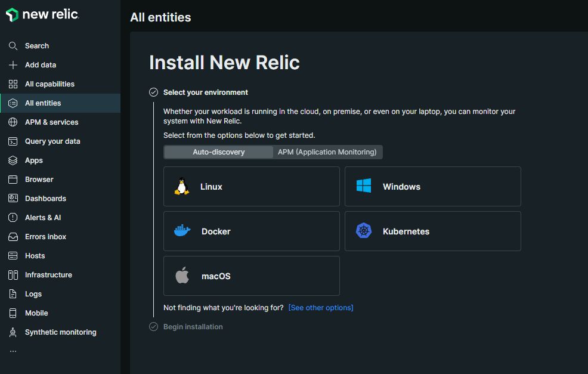Choose the Linux environment card
588x374 pixels.
252,187
